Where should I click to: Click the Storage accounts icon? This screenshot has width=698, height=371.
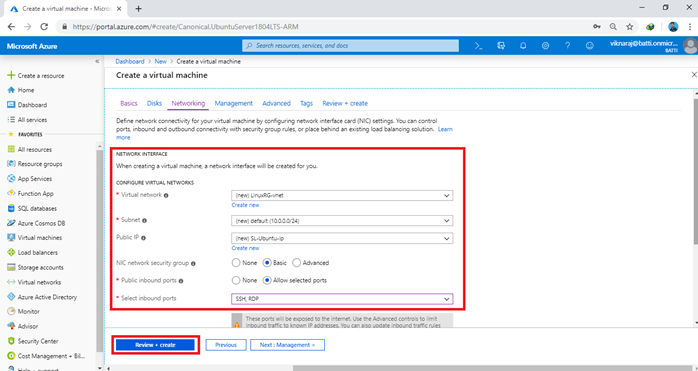click(x=11, y=267)
